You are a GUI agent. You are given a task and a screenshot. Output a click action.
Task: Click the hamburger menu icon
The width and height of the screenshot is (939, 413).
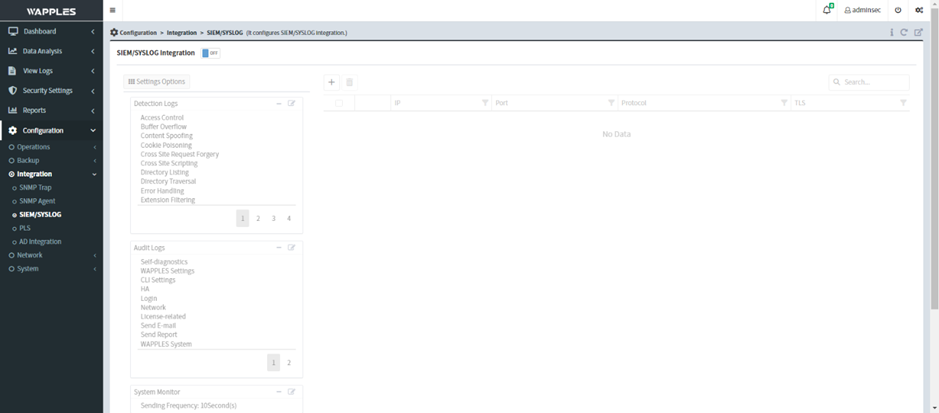tap(112, 10)
